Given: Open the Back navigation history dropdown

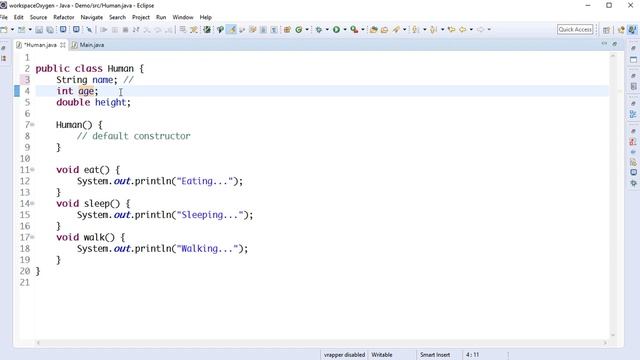Looking at the screenshot, I should (x=471, y=29).
